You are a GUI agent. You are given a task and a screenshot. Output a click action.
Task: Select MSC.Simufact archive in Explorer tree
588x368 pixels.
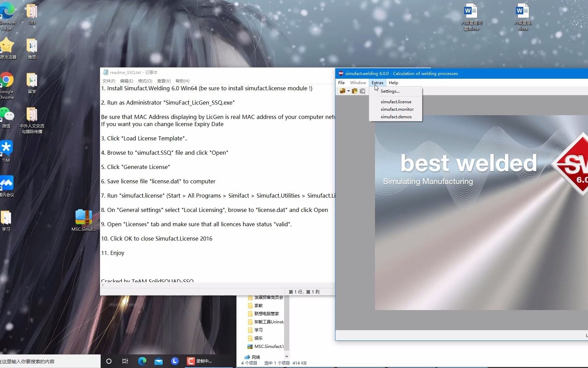point(265,346)
